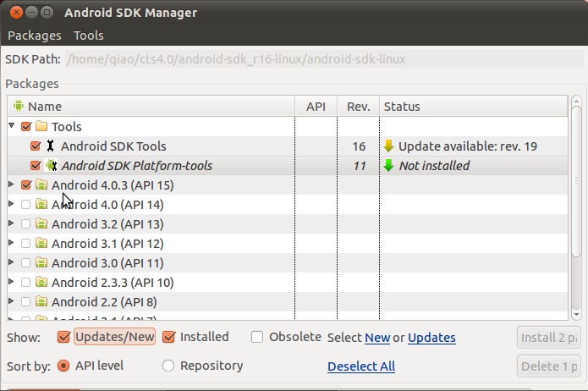Click the Tools folder icon
This screenshot has height=391, width=588.
[41, 126]
